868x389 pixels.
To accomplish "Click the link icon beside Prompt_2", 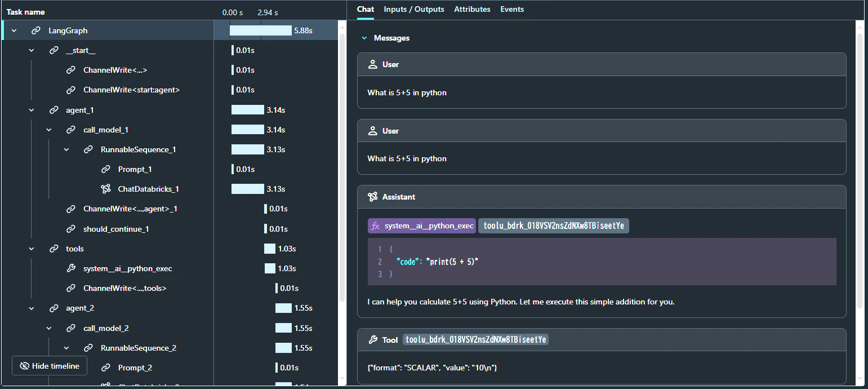I will point(106,368).
